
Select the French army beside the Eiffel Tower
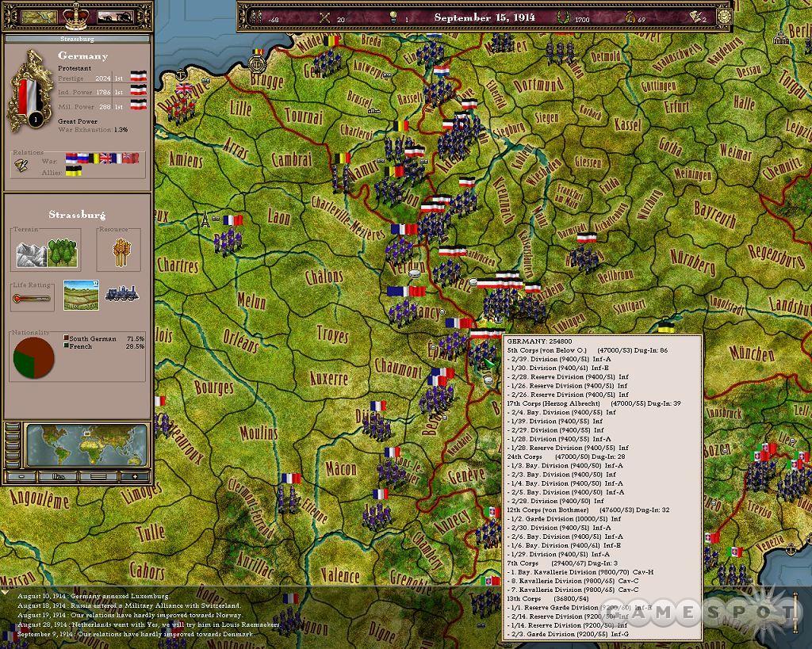click(x=229, y=241)
